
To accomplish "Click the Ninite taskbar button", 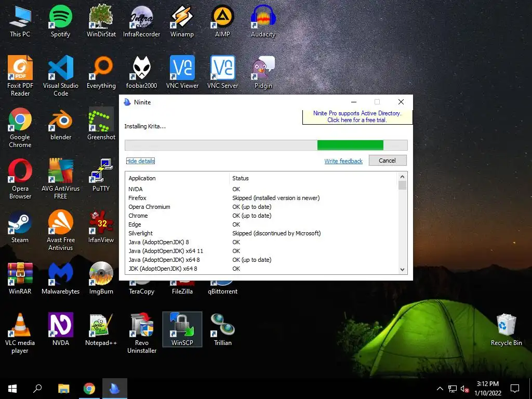I will [115, 389].
